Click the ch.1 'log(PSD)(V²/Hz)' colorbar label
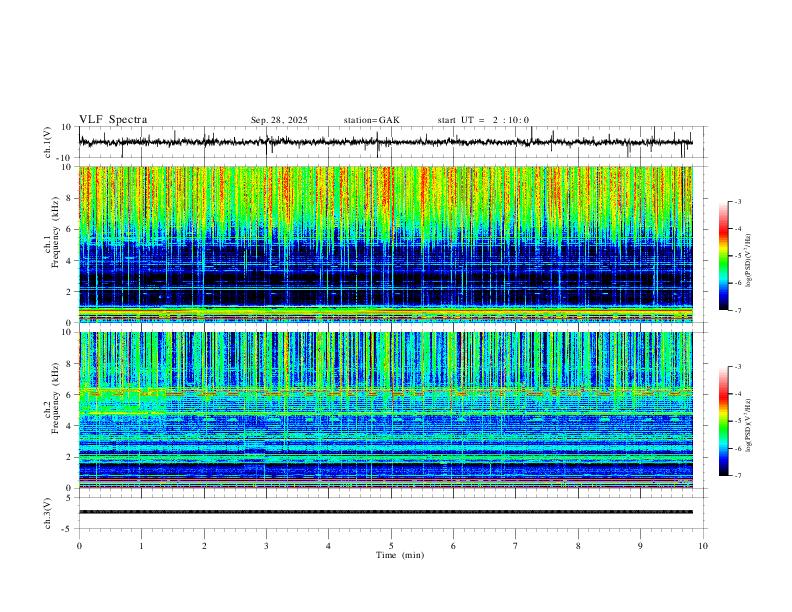Image resolution: width=792 pixels, height=612 pixels. (x=748, y=261)
